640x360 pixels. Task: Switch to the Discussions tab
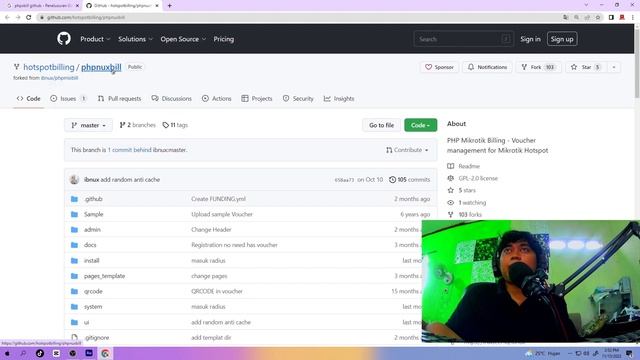(x=171, y=99)
